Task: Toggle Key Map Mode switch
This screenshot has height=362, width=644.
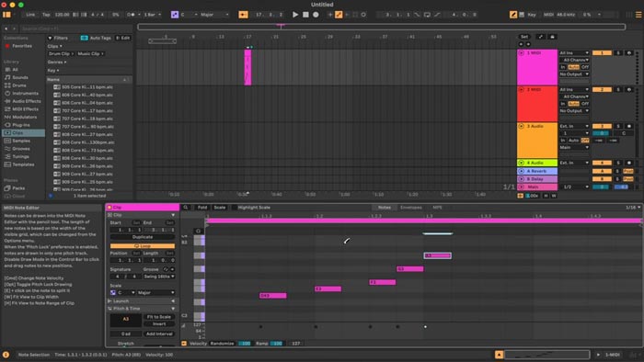Action: 532,15
